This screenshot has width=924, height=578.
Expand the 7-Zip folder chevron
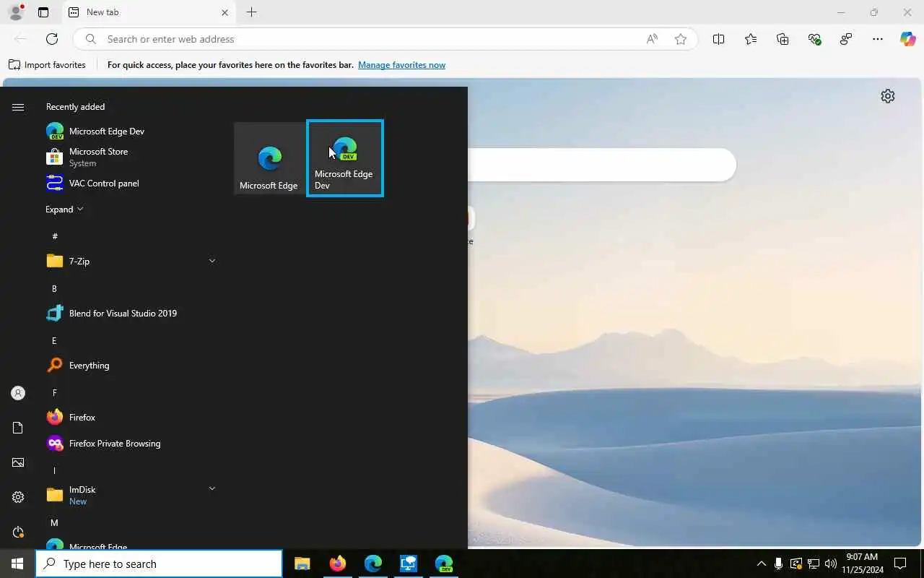(x=212, y=261)
